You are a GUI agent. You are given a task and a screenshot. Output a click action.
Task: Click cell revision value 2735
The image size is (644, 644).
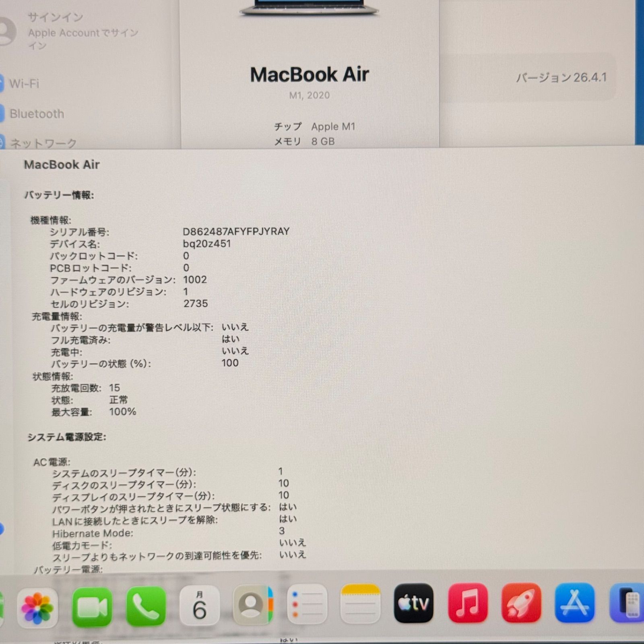196,303
